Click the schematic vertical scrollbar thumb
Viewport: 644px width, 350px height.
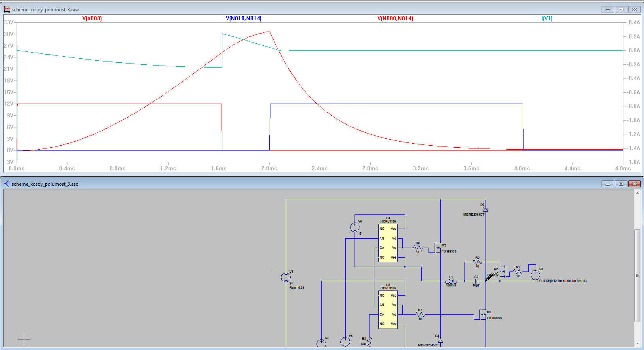tap(637, 275)
